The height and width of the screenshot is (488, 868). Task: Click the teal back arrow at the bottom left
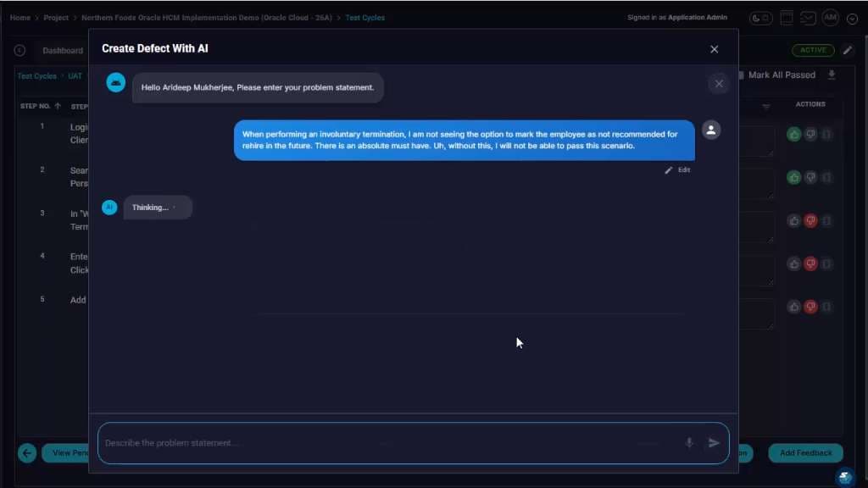pos(27,453)
